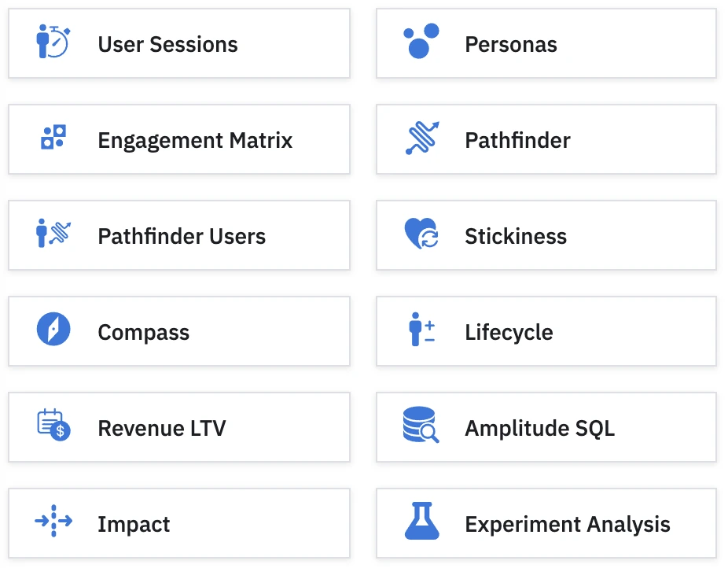Select the Personas chart card
728x568 pixels.
point(510,44)
